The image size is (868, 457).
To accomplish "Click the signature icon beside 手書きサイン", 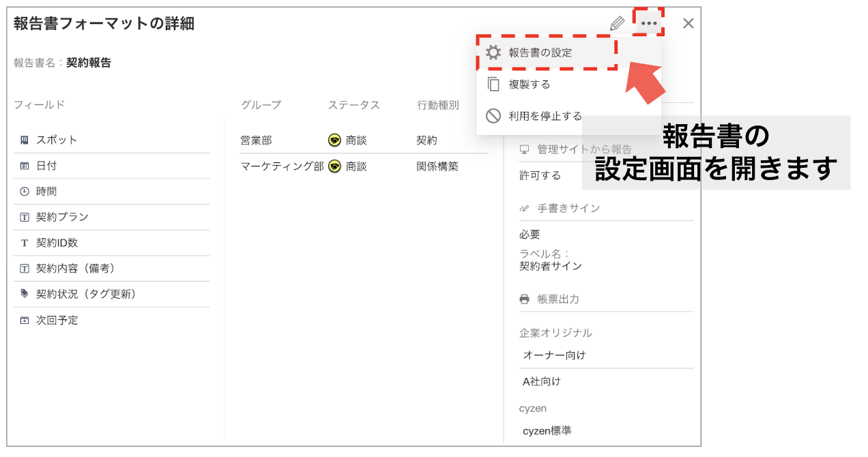I will (525, 208).
